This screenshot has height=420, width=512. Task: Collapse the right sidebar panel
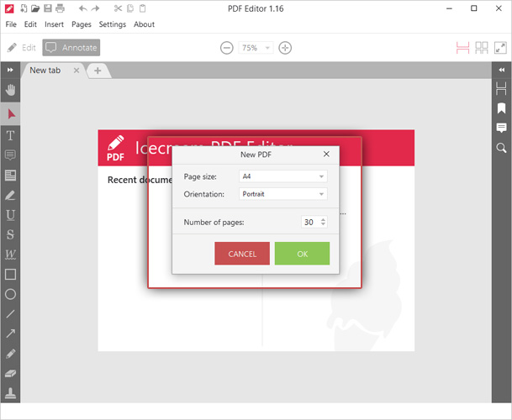coord(502,70)
